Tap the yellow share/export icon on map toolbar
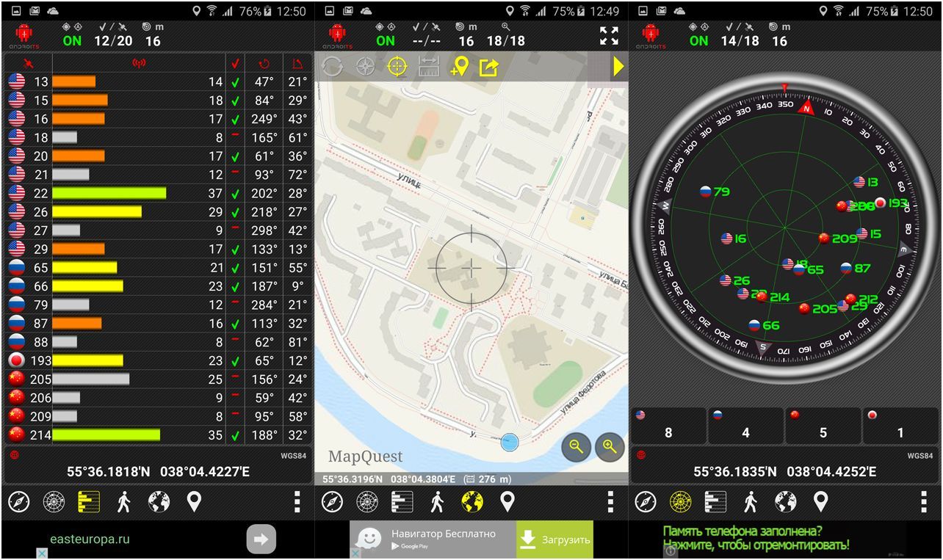This screenshot has width=943, height=560. pyautogui.click(x=489, y=68)
